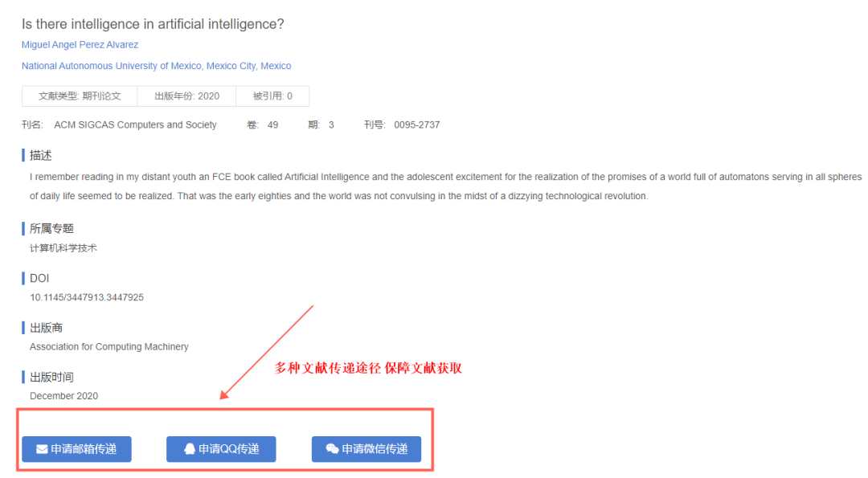Click the December 2020 publication date
This screenshot has width=868, height=478.
point(63,396)
